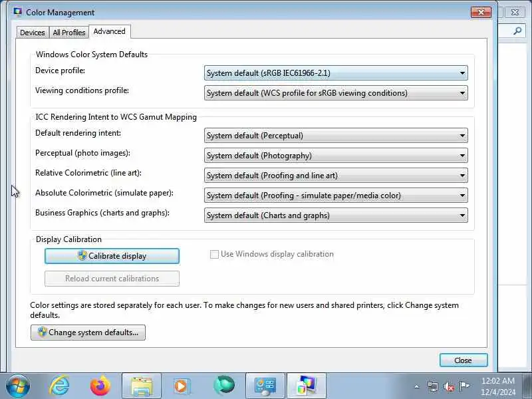The image size is (532, 399).
Task: Click the taskbar clock showing 12:02 AM
Action: point(497,386)
